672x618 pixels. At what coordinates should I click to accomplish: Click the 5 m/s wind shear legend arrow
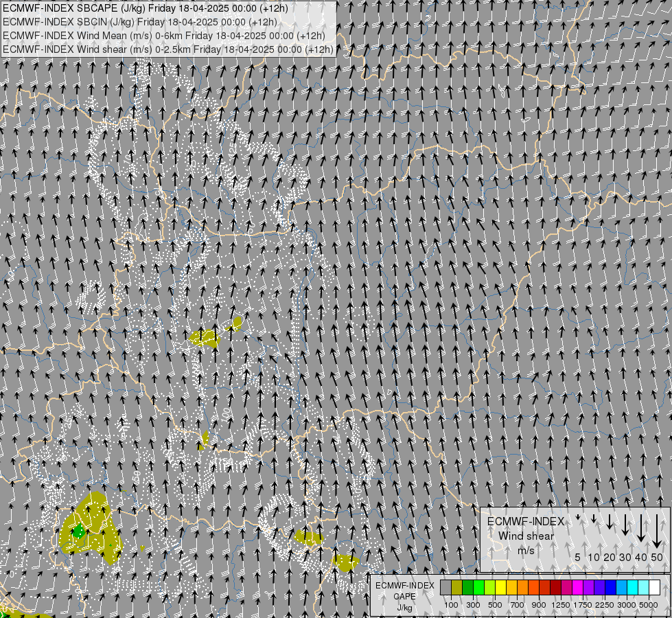578,518
